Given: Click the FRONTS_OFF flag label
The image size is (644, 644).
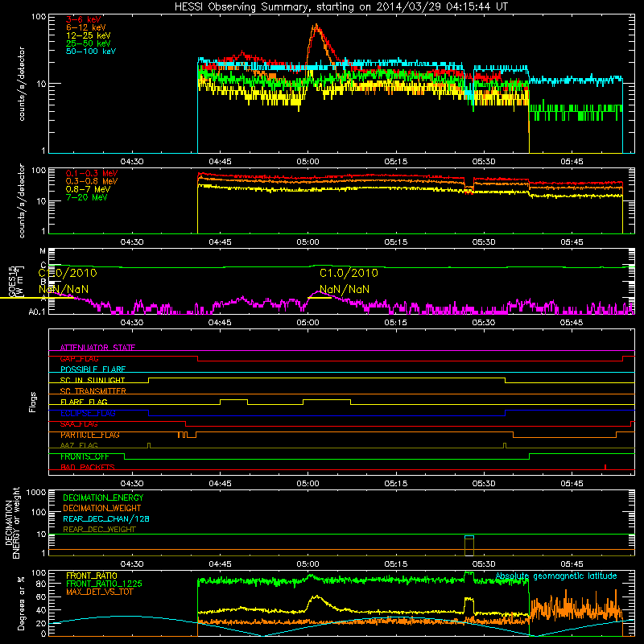Looking at the screenshot, I should (85, 456).
